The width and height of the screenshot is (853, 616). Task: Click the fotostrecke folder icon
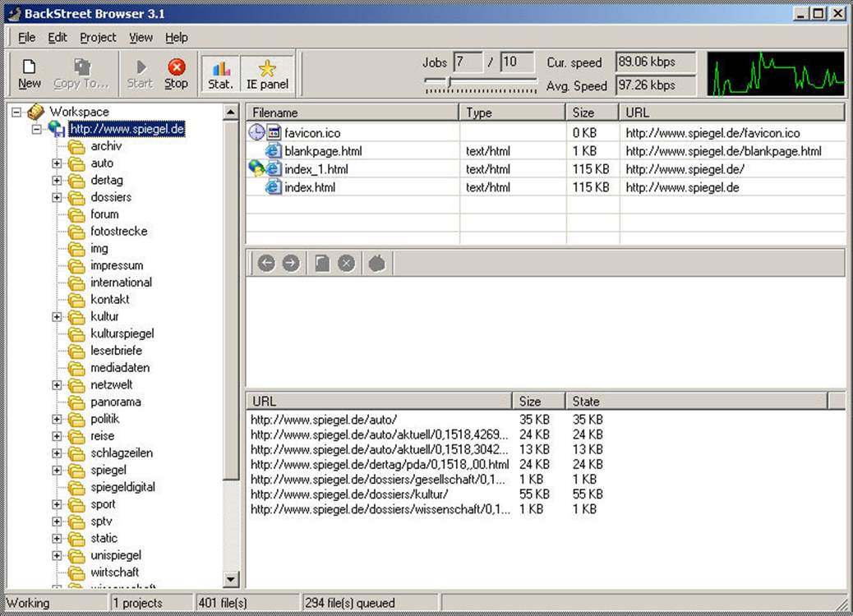76,232
